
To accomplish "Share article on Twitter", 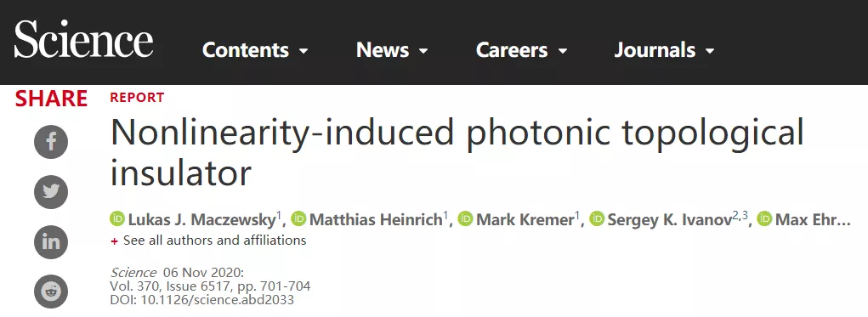I will pos(51,191).
